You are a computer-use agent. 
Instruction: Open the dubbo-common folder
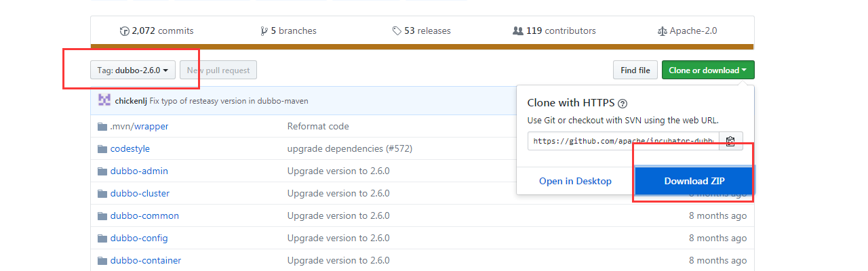144,215
